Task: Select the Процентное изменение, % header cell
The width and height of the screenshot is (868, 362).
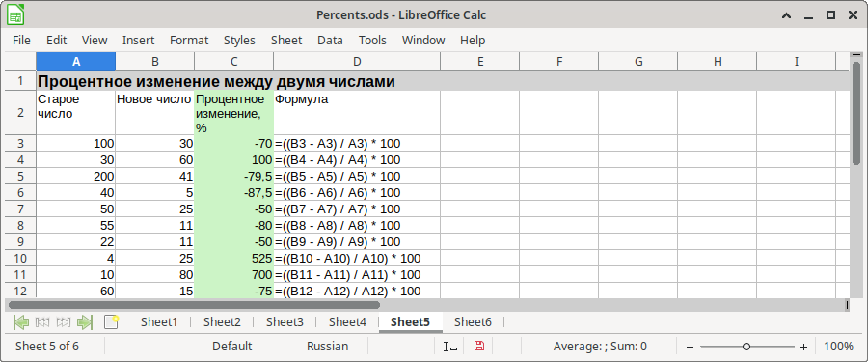Action: (x=234, y=113)
